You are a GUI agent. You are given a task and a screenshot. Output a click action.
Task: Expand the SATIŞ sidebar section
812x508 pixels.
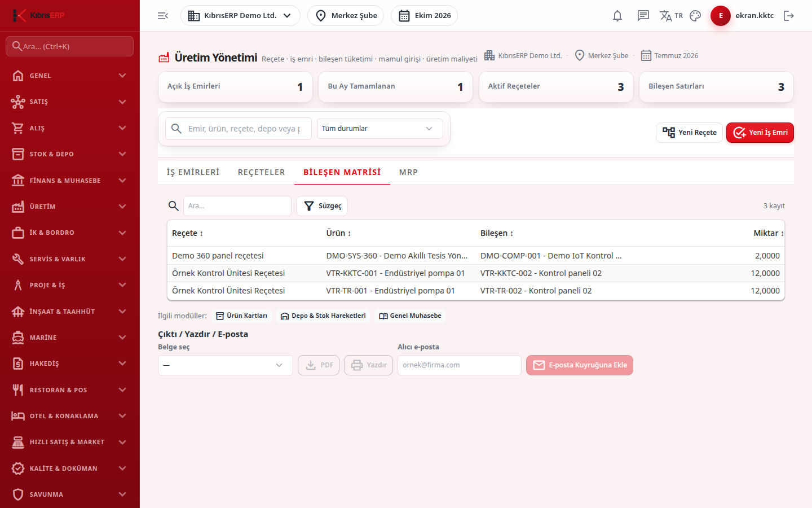70,102
